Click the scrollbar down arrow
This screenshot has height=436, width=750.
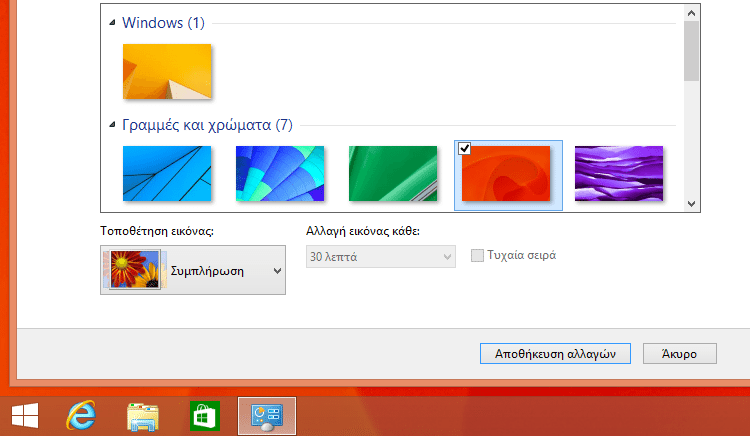[x=691, y=204]
